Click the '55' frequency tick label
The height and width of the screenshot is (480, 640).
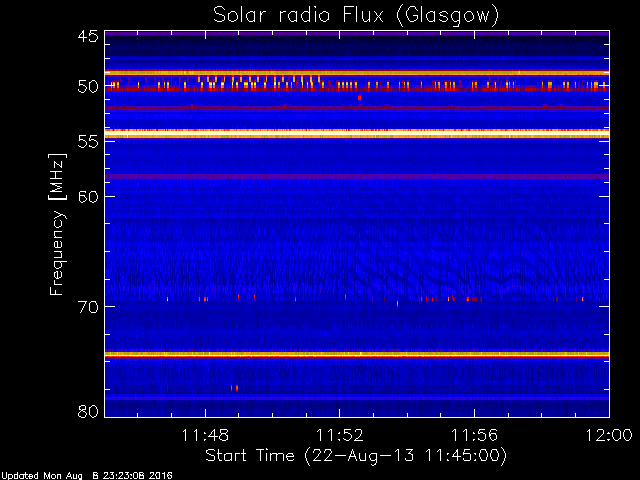click(x=88, y=142)
